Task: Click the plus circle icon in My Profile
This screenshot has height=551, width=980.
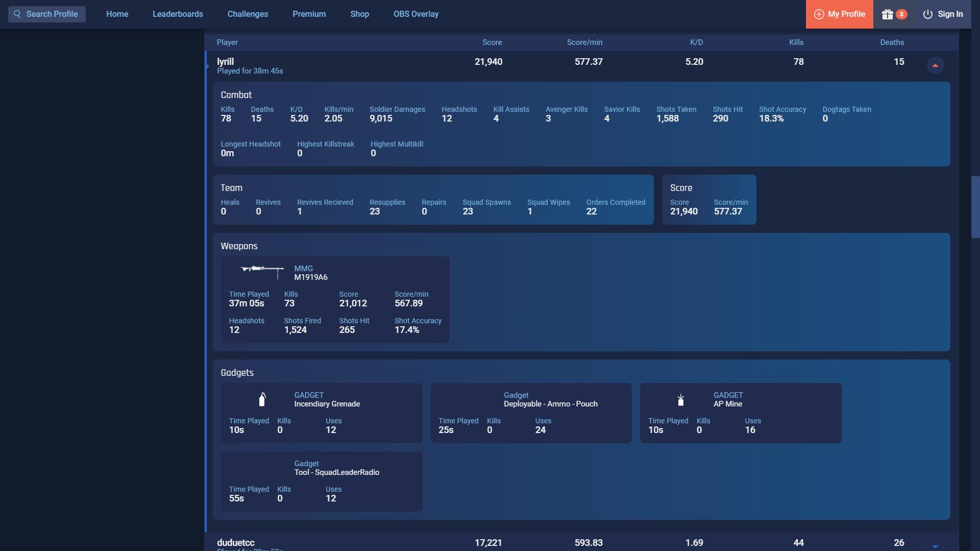Action: [x=819, y=14]
